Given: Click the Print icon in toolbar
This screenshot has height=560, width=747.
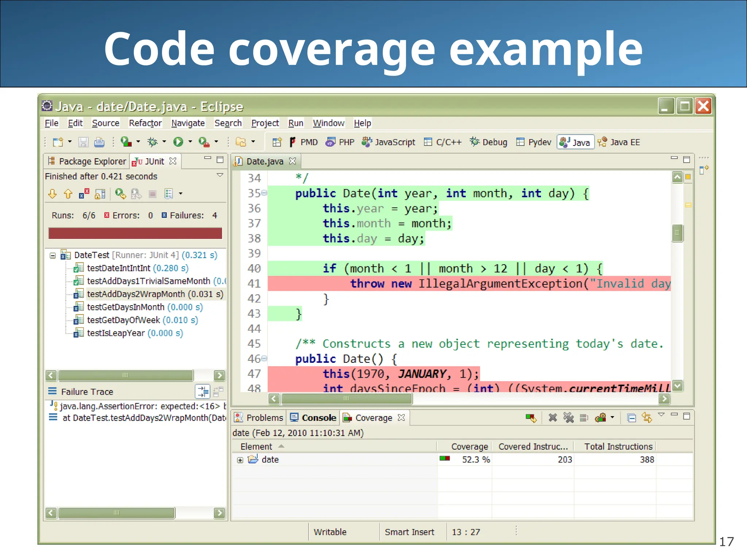Looking at the screenshot, I should click(x=99, y=142).
